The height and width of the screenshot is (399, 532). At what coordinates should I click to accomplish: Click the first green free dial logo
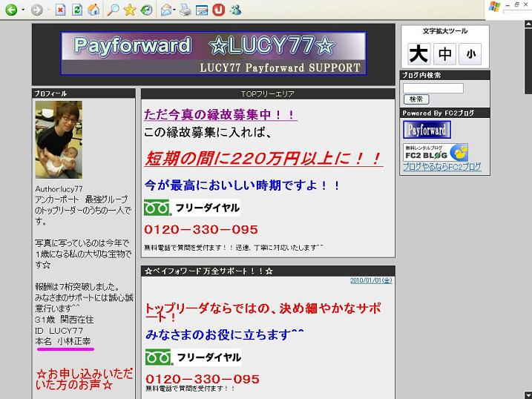pos(157,208)
